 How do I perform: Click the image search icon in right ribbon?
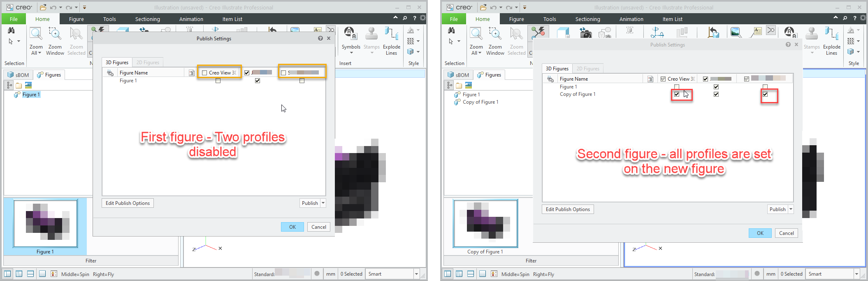[x=736, y=33]
